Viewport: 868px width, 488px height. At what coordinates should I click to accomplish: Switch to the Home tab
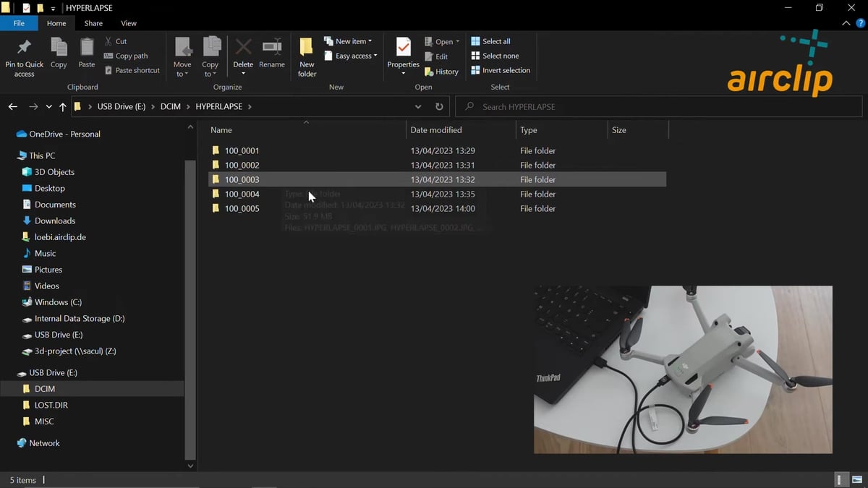pos(56,23)
